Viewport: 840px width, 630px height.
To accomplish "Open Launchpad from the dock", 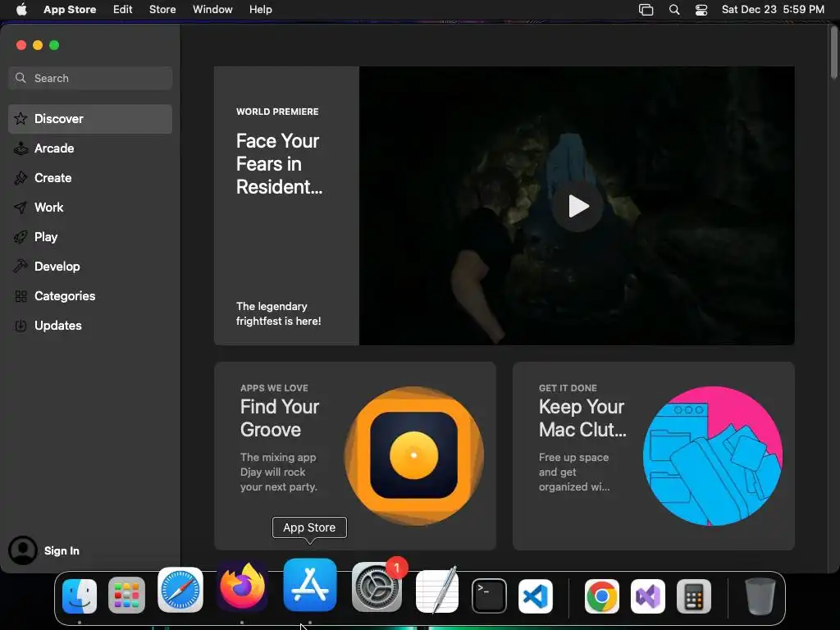I will click(x=126, y=596).
